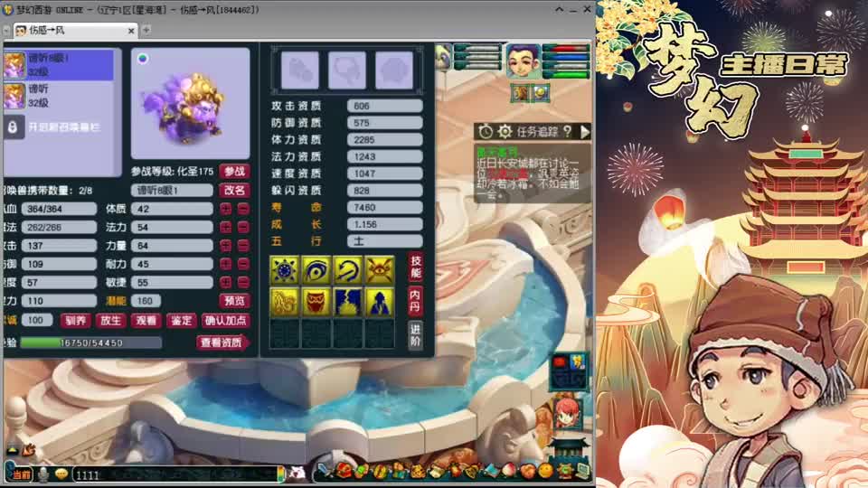Image resolution: width=868 pixels, height=488 pixels.
Task: Click the blue eye skill icon in the first skill row
Action: 316,270
